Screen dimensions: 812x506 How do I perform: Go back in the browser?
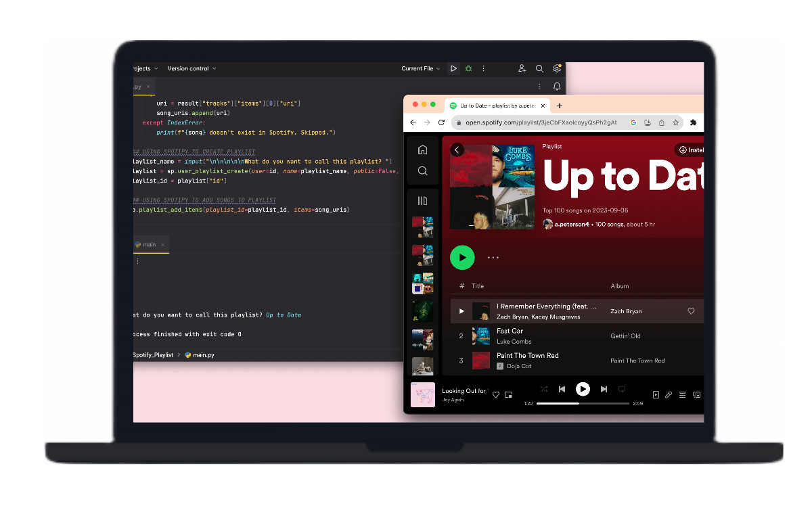[x=413, y=122]
